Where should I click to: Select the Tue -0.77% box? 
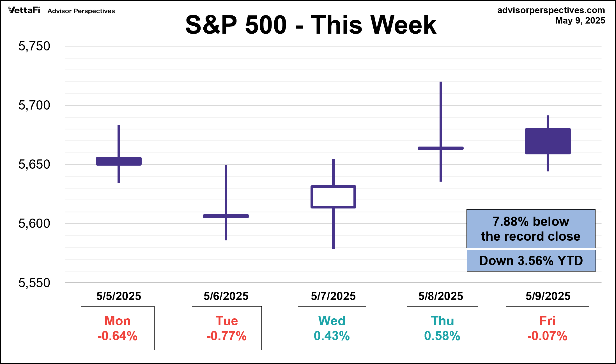click(x=227, y=328)
